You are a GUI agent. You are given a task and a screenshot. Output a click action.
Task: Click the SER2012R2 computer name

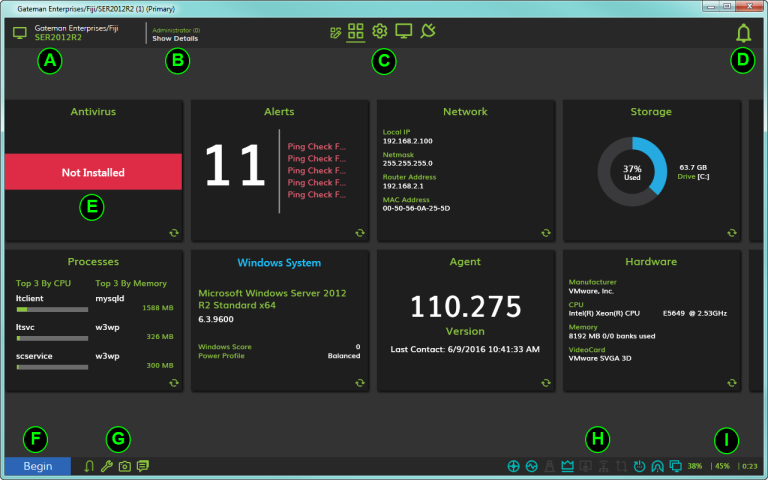[58, 38]
